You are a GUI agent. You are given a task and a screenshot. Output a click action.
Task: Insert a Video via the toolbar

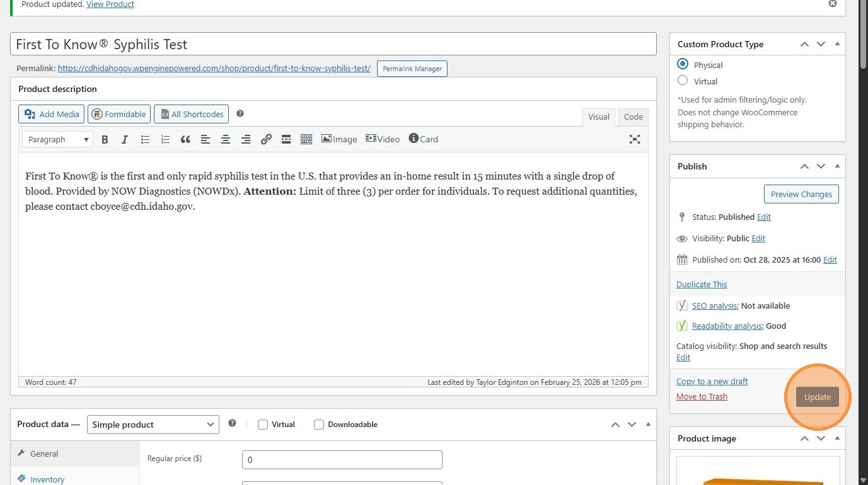pyautogui.click(x=383, y=139)
